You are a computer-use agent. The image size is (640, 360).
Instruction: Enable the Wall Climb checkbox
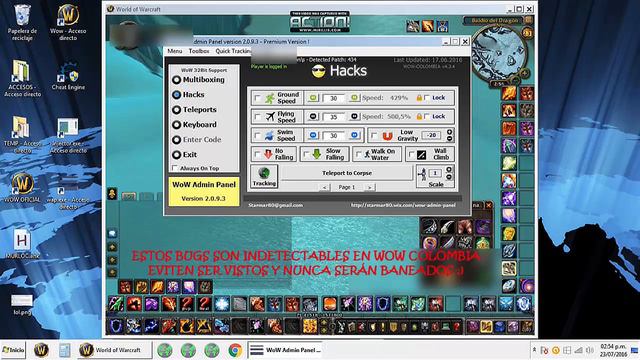click(x=411, y=154)
